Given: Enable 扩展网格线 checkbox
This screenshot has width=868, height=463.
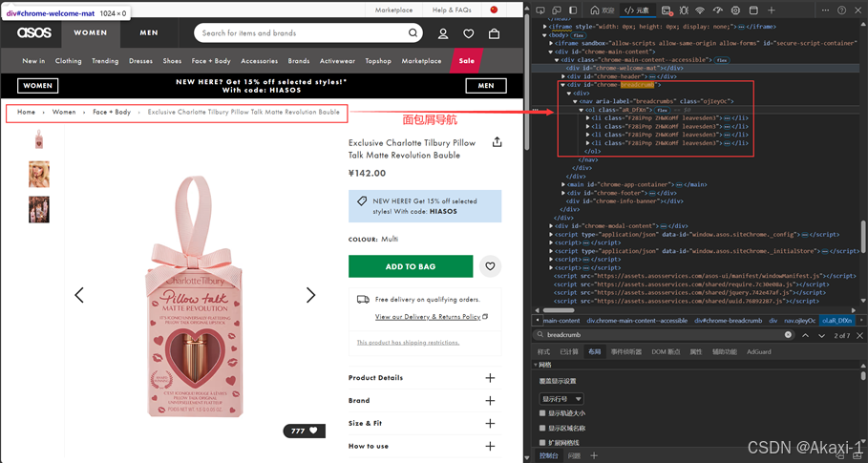Looking at the screenshot, I should tap(542, 443).
